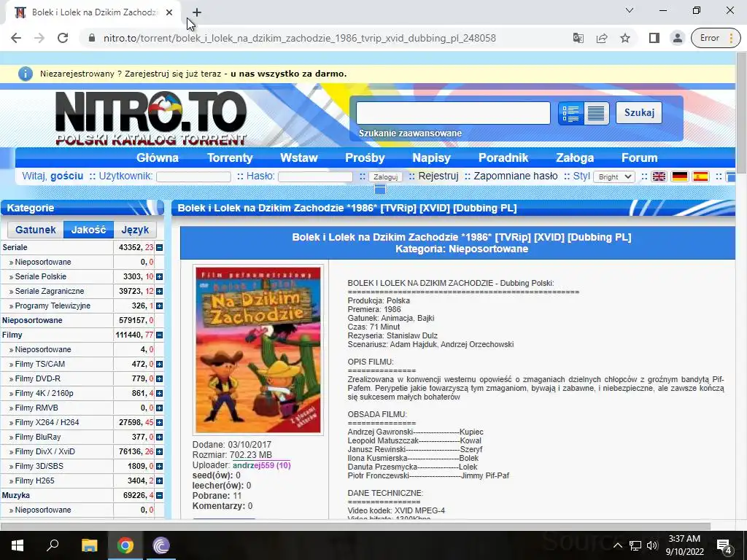Collapse the Muzyka category

(160, 496)
